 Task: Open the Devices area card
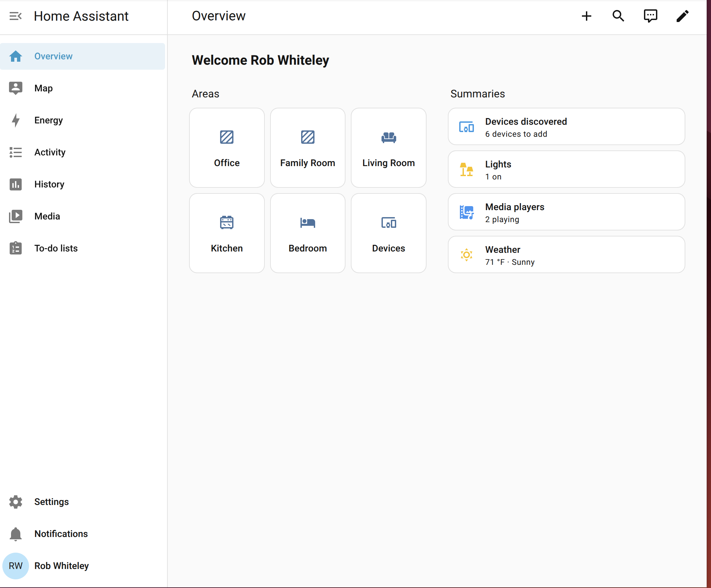click(388, 233)
